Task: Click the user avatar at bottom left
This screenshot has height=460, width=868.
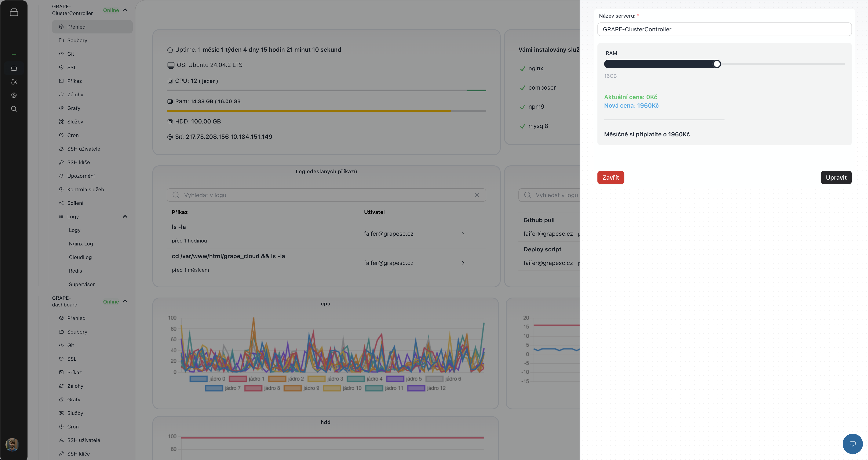Action: tap(12, 445)
